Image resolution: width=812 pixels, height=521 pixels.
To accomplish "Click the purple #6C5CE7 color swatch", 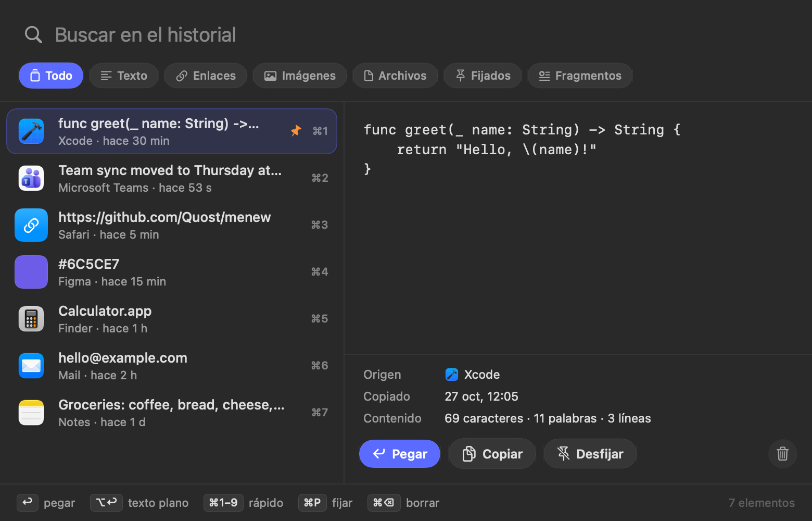I will [x=31, y=272].
